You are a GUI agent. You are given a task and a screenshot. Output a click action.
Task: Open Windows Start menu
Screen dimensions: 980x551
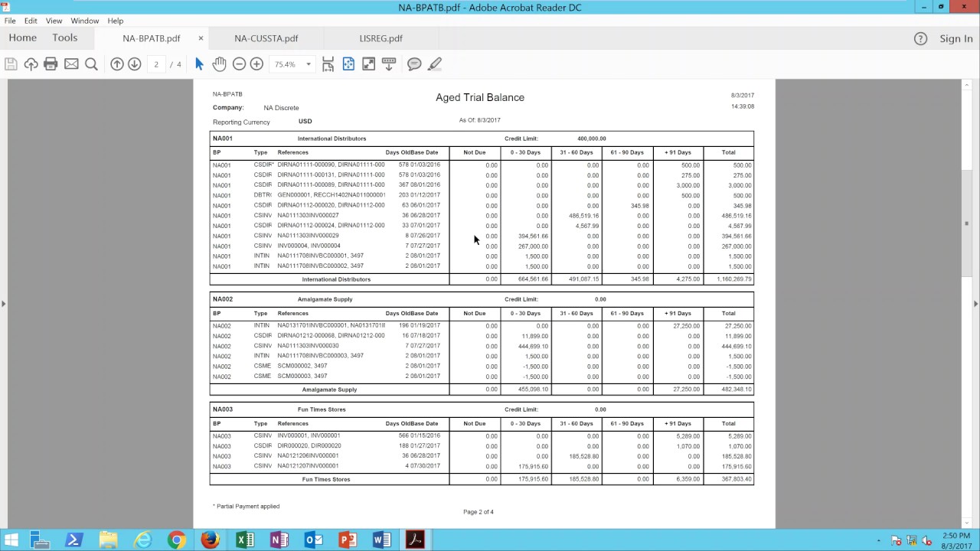[x=13, y=540]
